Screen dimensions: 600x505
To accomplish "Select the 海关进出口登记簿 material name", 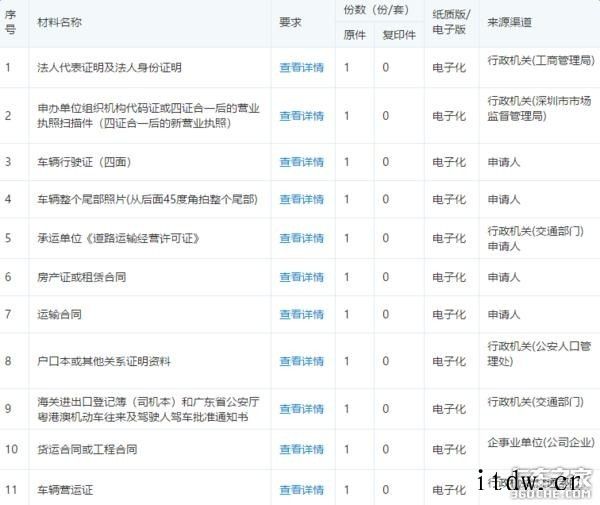I will click(148, 409).
